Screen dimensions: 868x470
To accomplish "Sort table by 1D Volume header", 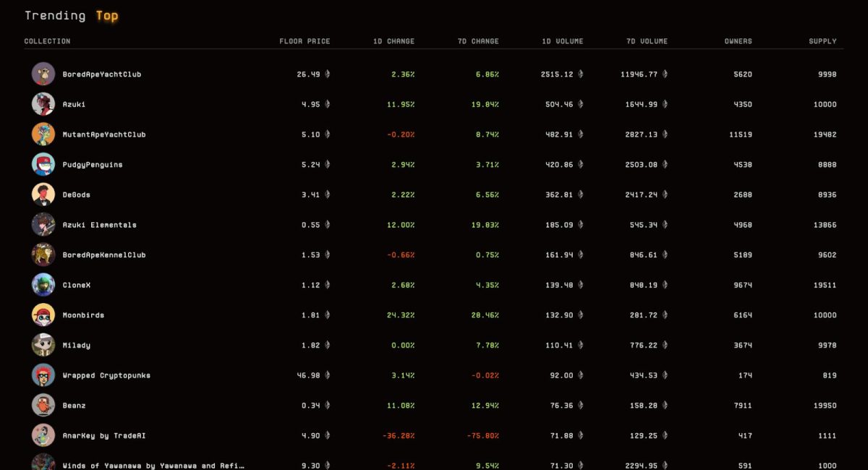I will [x=562, y=41].
